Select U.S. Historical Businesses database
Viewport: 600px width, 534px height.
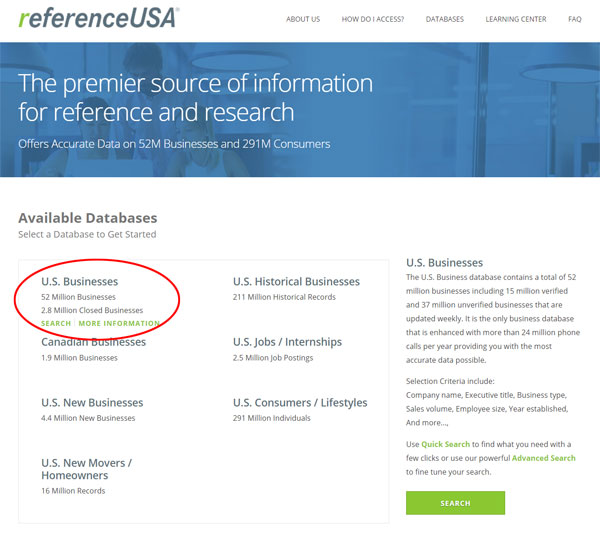pos(296,282)
